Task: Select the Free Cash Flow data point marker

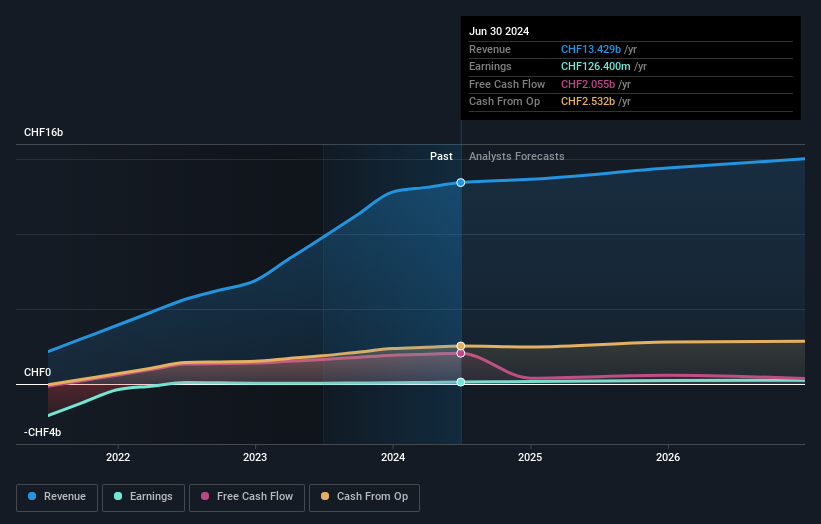Action: pos(461,353)
